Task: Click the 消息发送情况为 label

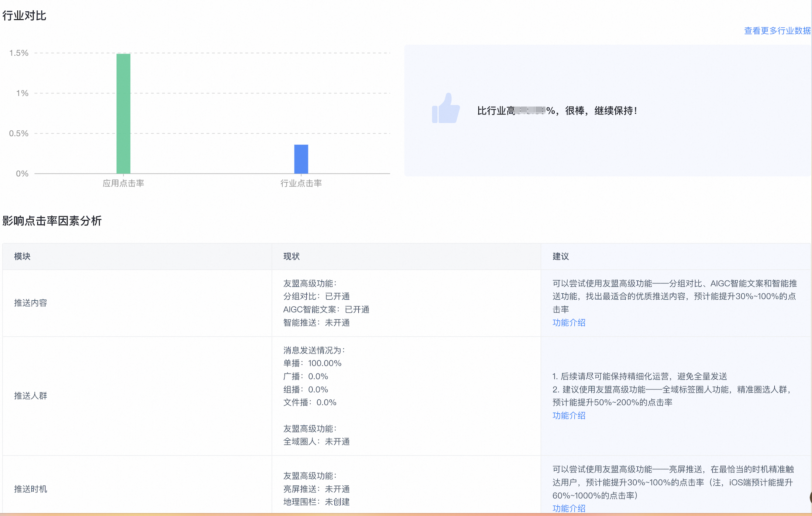Action: click(314, 350)
